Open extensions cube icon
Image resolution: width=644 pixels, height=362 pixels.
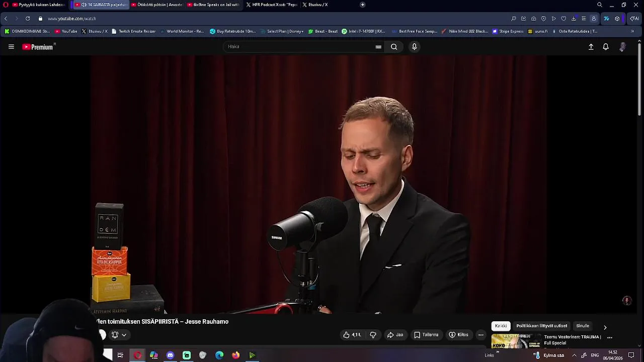[617, 19]
